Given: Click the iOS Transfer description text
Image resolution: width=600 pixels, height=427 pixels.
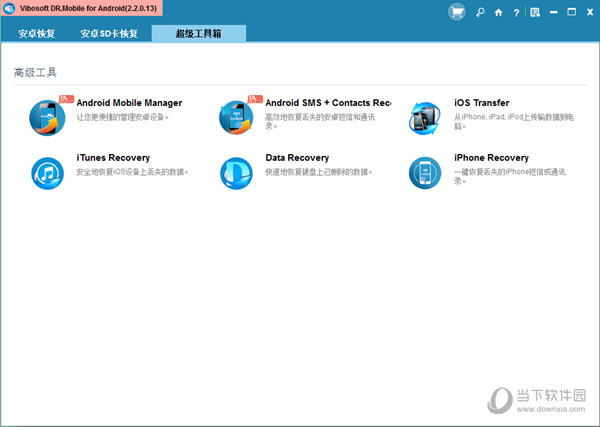Looking at the screenshot, I should pos(514,121).
